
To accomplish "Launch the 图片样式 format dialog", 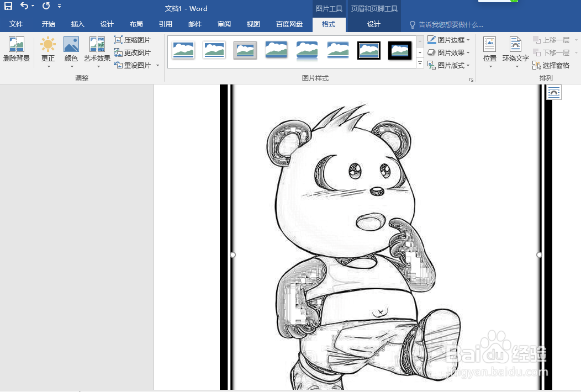I will [x=471, y=80].
